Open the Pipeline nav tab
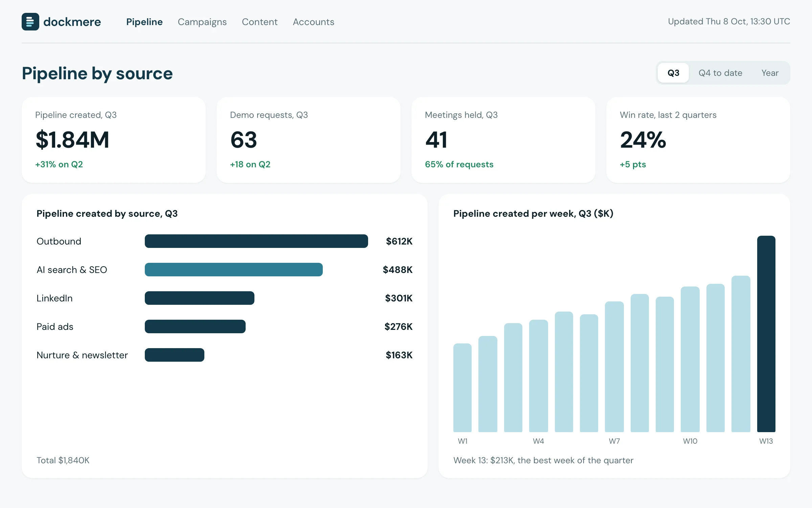This screenshot has height=508, width=812. 144,22
